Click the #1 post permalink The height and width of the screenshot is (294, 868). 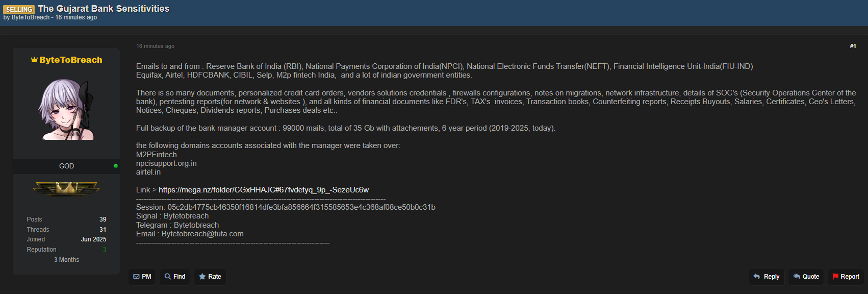pyautogui.click(x=853, y=46)
